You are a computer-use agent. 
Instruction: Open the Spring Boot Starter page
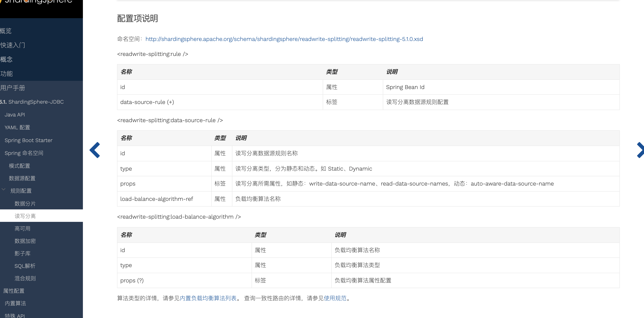click(x=28, y=140)
